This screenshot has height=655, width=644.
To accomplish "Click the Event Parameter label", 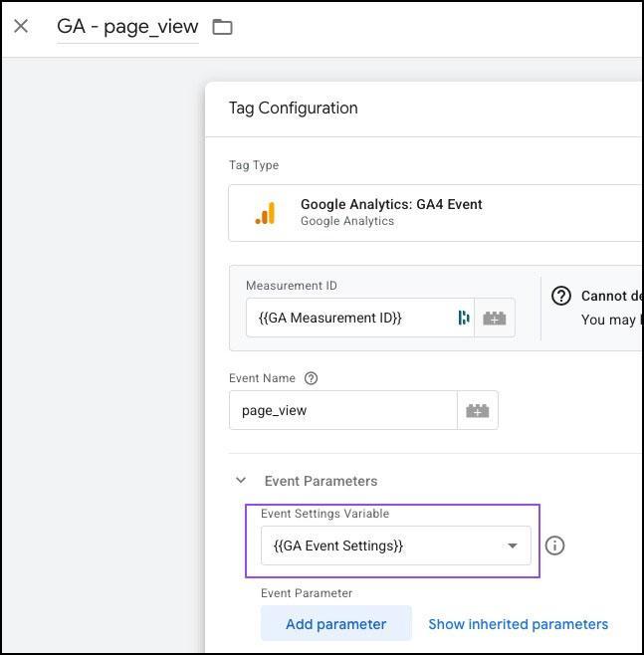I will (x=307, y=593).
